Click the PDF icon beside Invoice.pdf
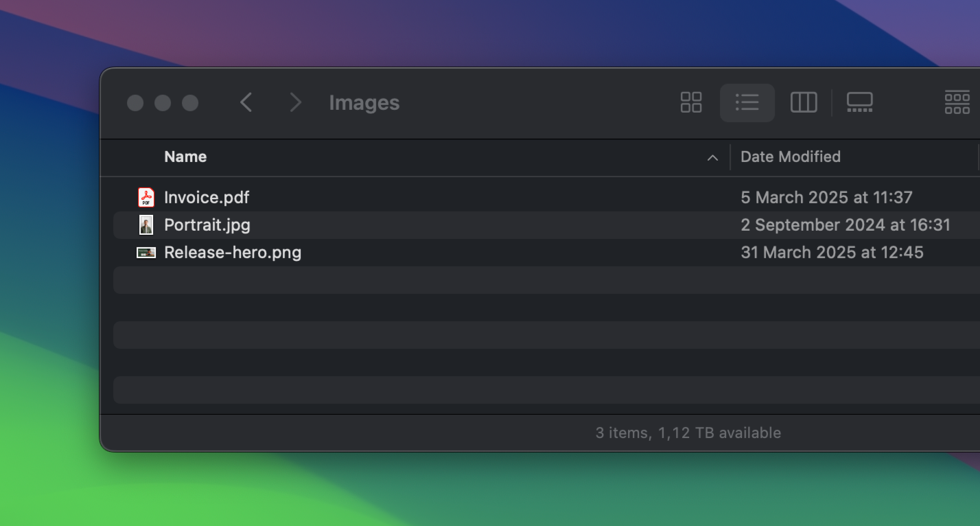 click(x=146, y=197)
